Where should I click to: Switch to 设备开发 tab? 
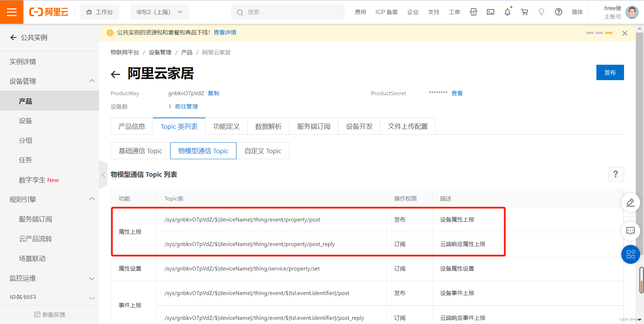coord(359,126)
